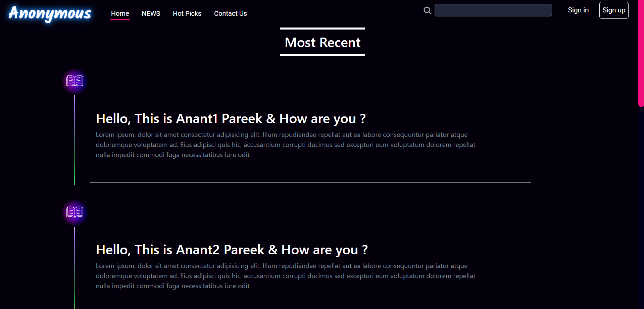Click the pink page scrollbar thumb
This screenshot has width=644, height=309.
click(641, 54)
